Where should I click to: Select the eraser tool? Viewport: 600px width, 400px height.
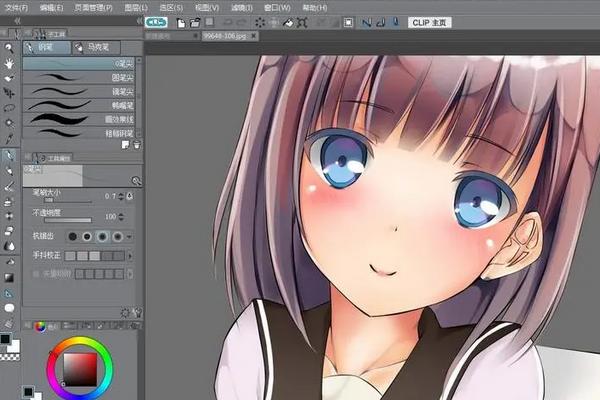pyautogui.click(x=9, y=231)
